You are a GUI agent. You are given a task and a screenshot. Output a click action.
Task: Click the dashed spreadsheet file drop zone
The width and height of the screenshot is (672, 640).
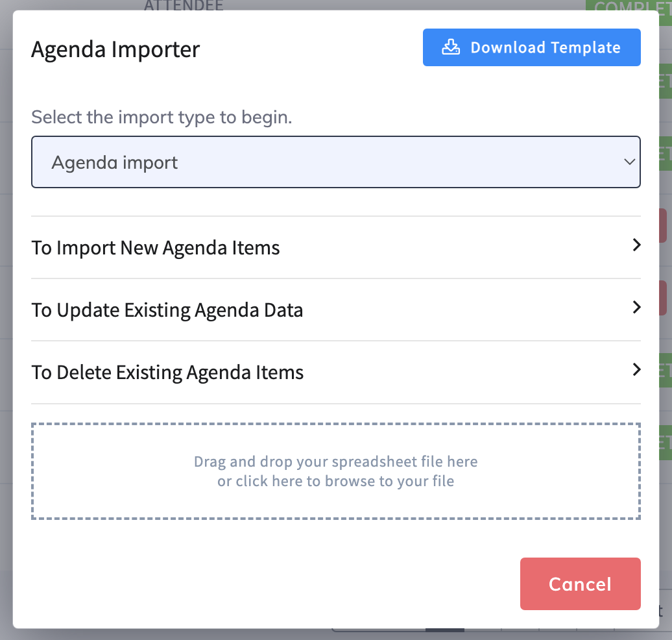click(335, 471)
